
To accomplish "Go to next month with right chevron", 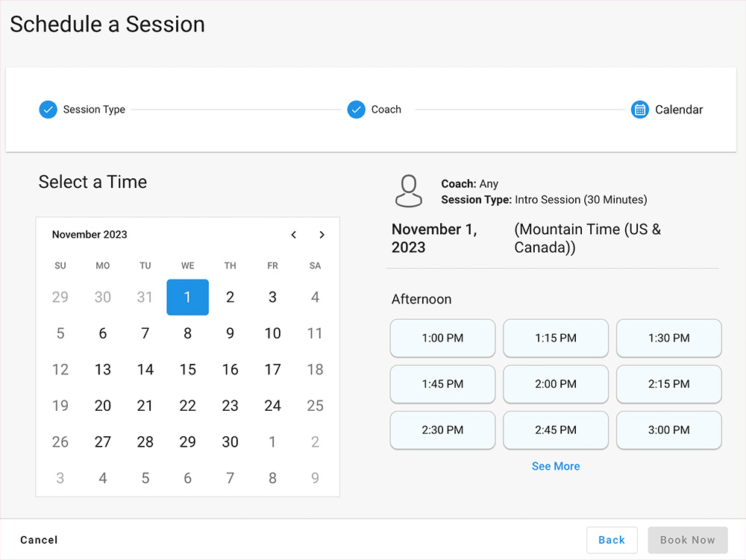I will [x=322, y=234].
